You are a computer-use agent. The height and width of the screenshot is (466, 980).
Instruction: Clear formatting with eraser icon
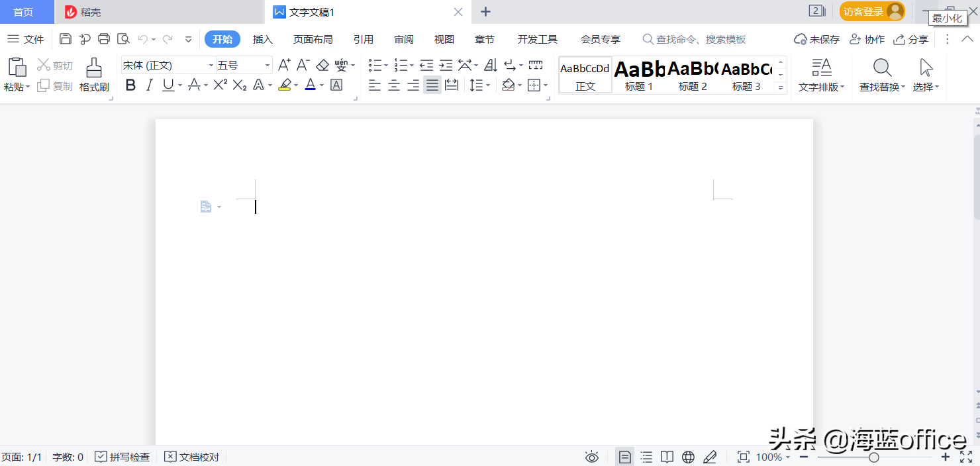pos(322,65)
